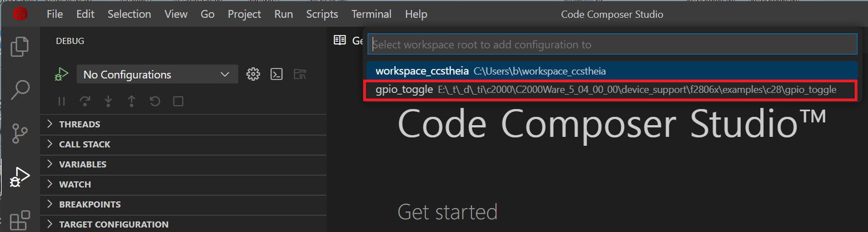Switch to the Getting Started tab
868x232 pixels.
tap(348, 40)
